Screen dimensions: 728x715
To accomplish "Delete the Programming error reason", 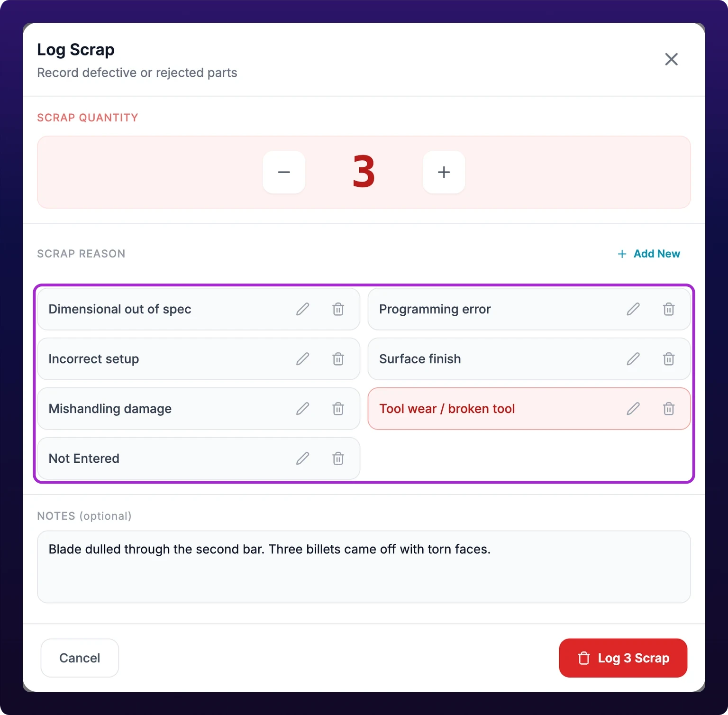I will point(669,309).
